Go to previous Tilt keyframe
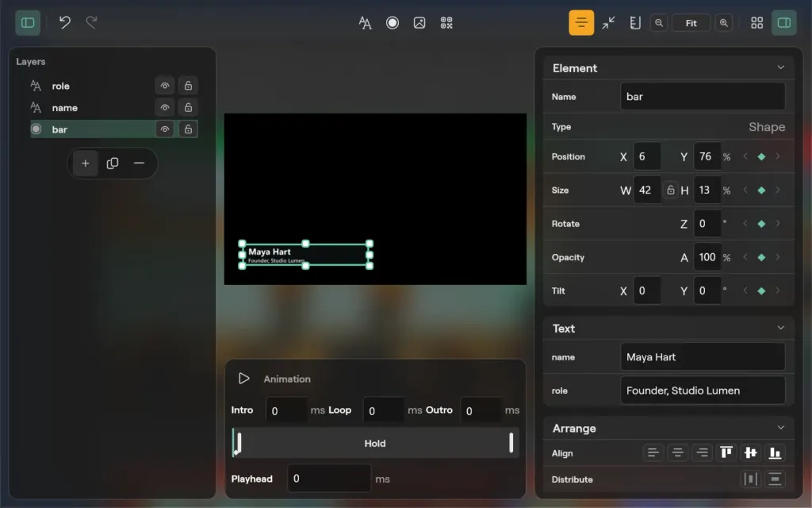Image resolution: width=812 pixels, height=508 pixels. [x=745, y=291]
